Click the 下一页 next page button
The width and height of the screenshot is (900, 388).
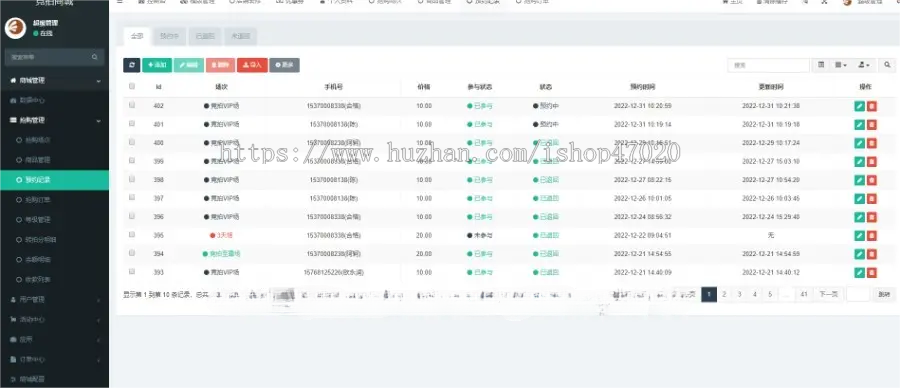pyautogui.click(x=828, y=294)
